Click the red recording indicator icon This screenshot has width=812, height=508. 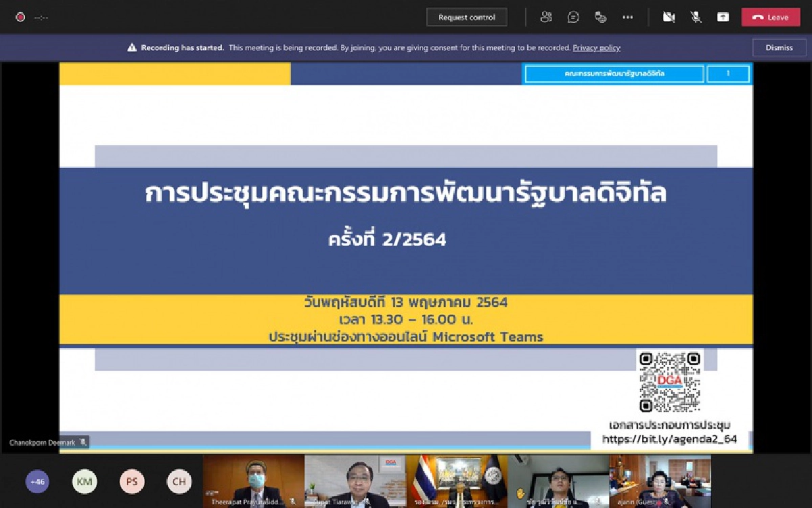(20, 18)
